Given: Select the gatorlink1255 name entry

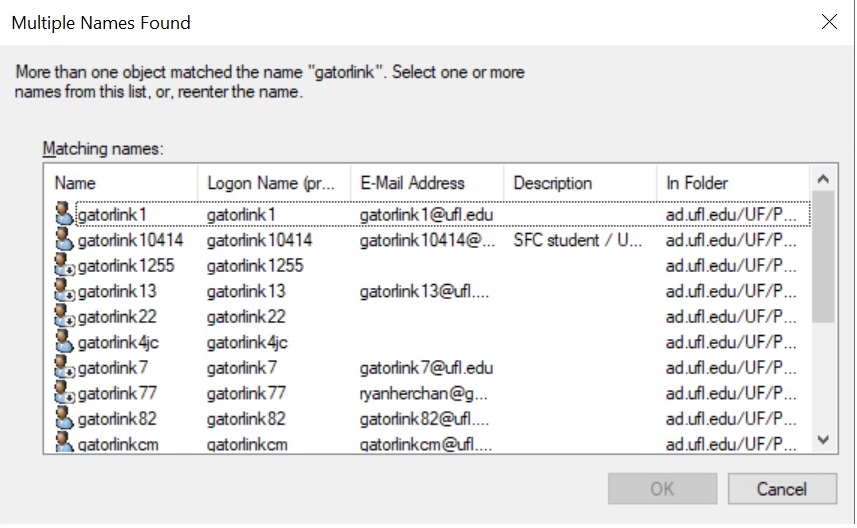Looking at the screenshot, I should pos(126,266).
